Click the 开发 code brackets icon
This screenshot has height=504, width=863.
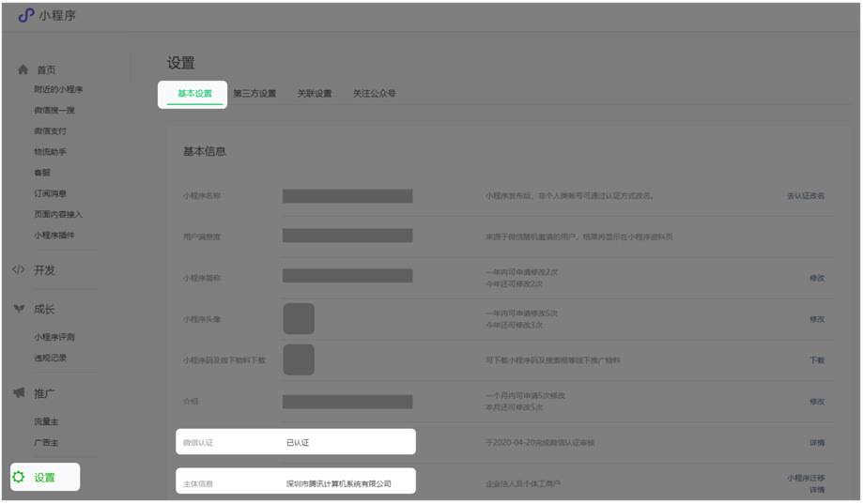[19, 270]
